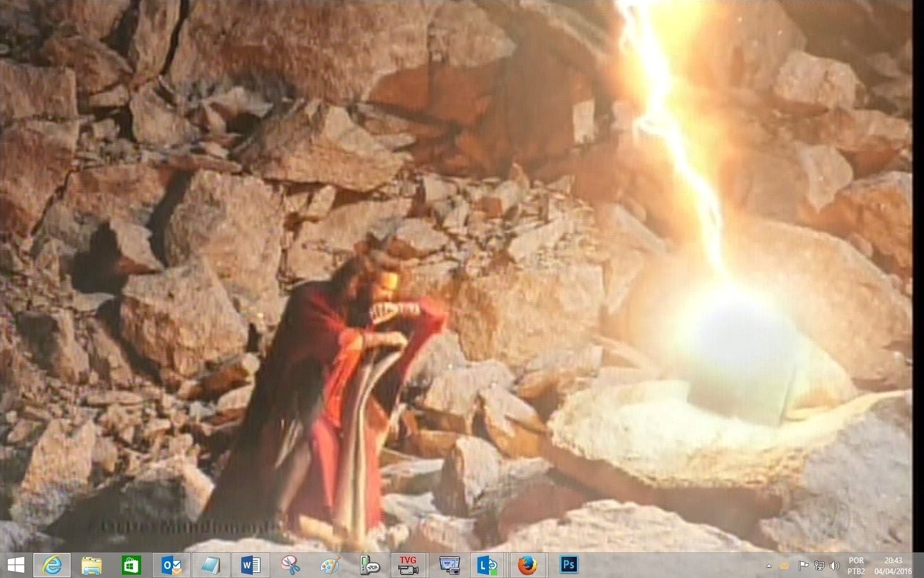Open Microsoft Lync from the taskbar

pos(488,565)
